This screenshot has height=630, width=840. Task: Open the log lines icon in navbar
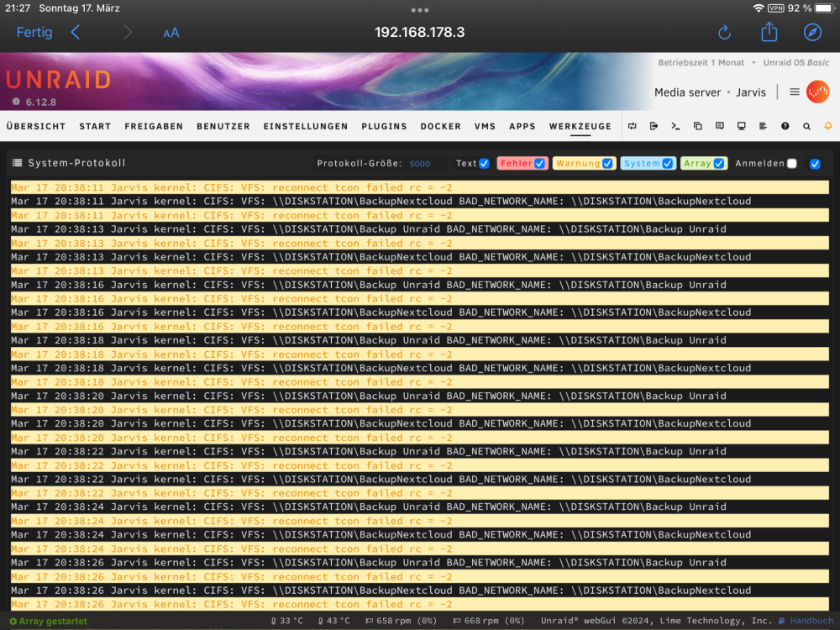tap(763, 126)
